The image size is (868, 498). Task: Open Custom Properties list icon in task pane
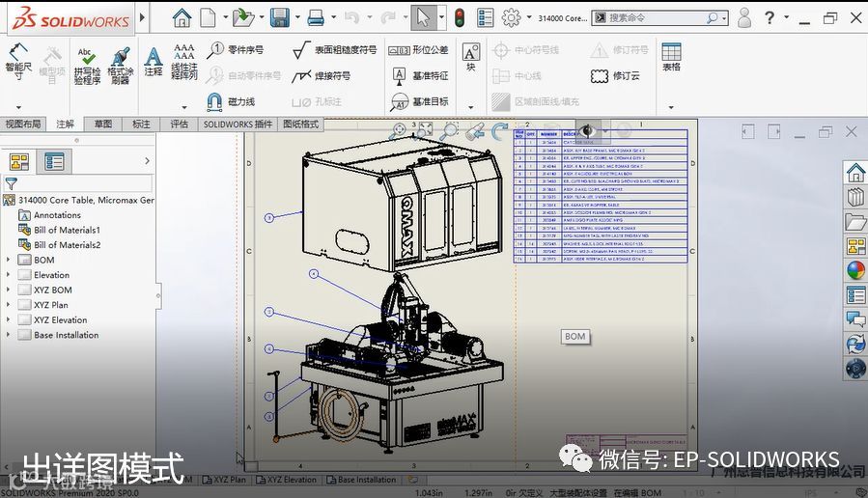855,295
